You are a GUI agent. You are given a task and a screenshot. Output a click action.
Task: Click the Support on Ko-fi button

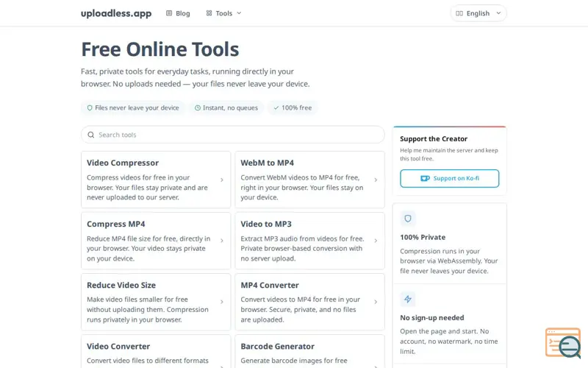coord(450,178)
